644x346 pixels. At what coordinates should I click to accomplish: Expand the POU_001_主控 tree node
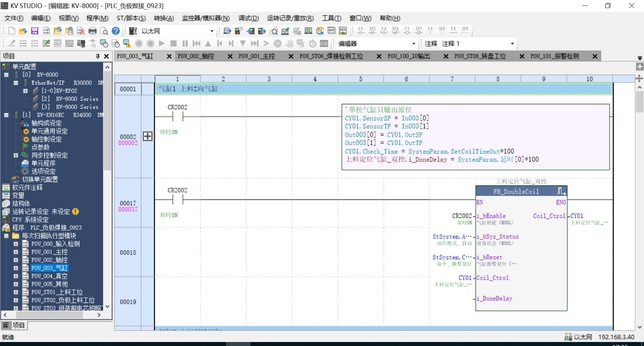16,252
